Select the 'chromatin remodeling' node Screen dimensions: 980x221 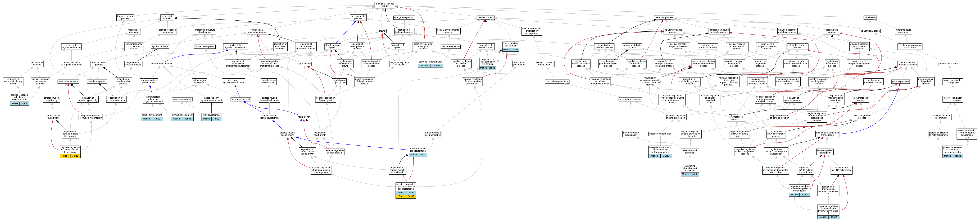[x=630, y=99]
